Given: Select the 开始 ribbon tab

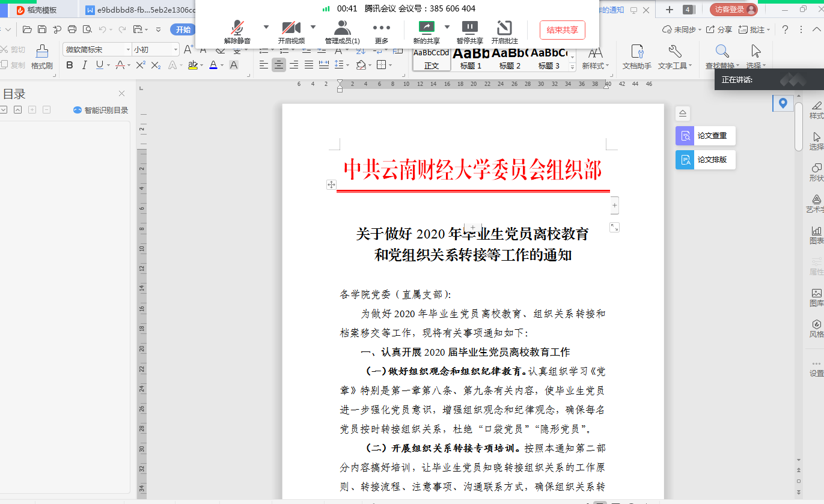Looking at the screenshot, I should coord(183,29).
